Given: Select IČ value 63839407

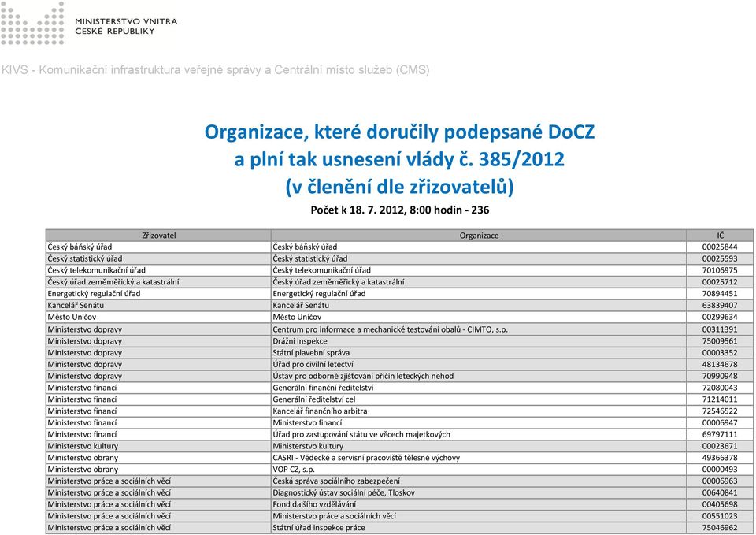Looking at the screenshot, I should click(720, 306).
